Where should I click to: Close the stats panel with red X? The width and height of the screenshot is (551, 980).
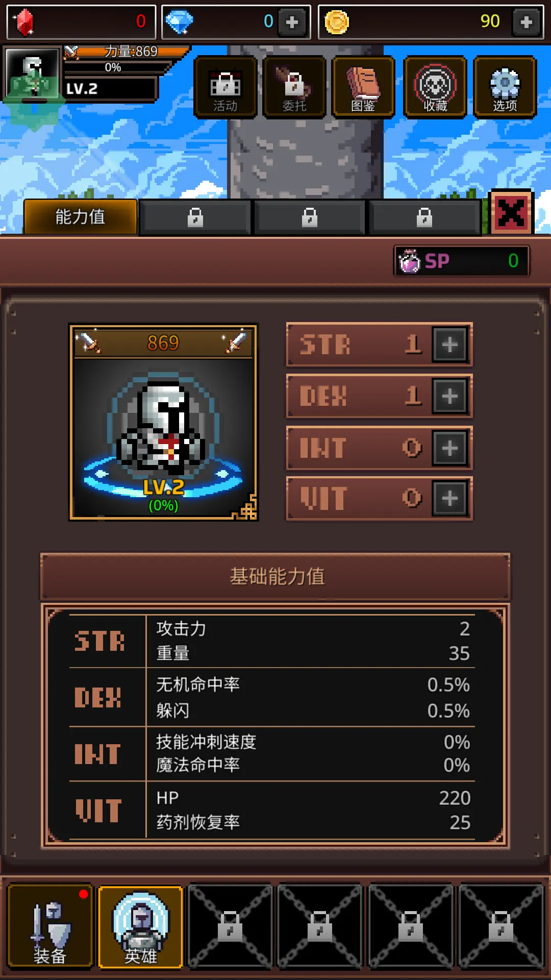click(x=511, y=212)
